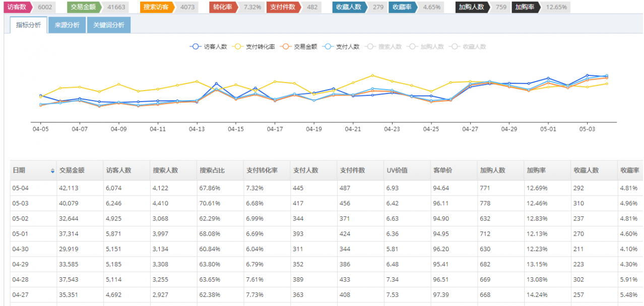Viewport: 644px width, 306px height.
Task: Toggle the 交易金额 legend series
Action: (x=299, y=46)
